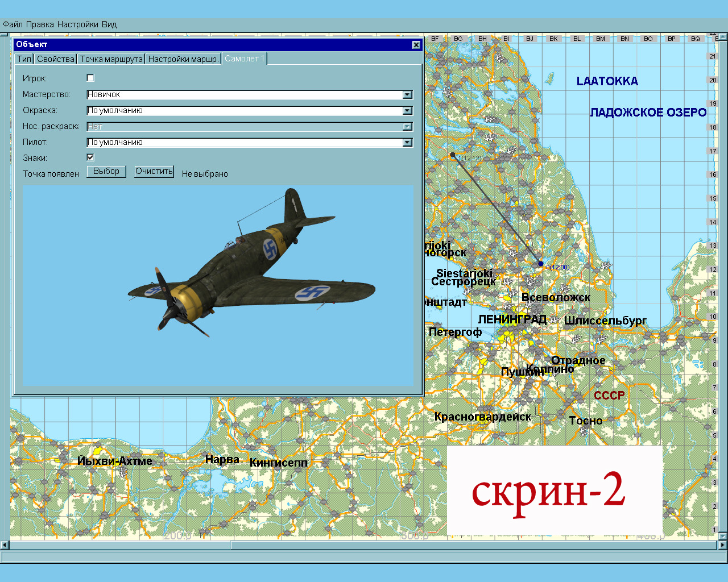The width and height of the screenshot is (728, 582).
Task: Click the Нарва map label
Action: [x=222, y=459]
